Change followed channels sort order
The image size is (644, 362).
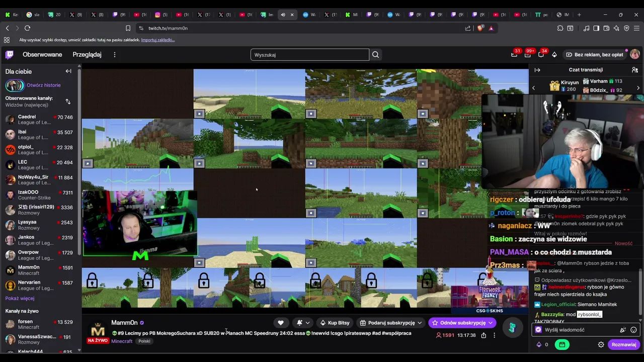pyautogui.click(x=68, y=102)
